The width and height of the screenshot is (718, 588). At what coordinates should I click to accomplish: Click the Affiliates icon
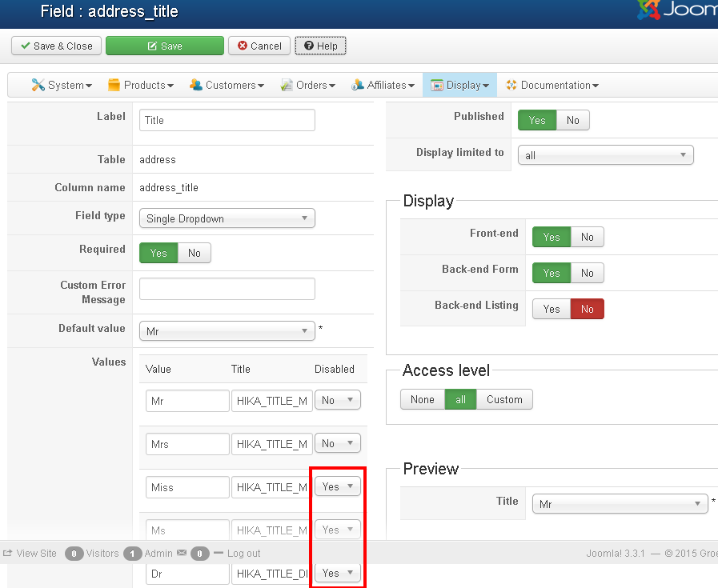point(358,85)
